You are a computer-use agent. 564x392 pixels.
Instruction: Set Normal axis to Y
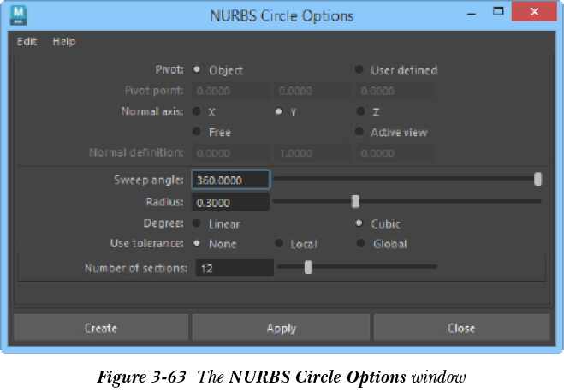[x=279, y=111]
